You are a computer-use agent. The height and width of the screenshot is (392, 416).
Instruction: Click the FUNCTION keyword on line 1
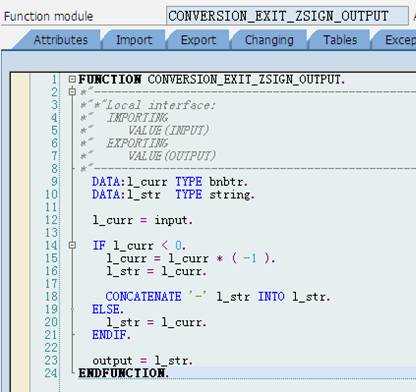[x=110, y=80]
